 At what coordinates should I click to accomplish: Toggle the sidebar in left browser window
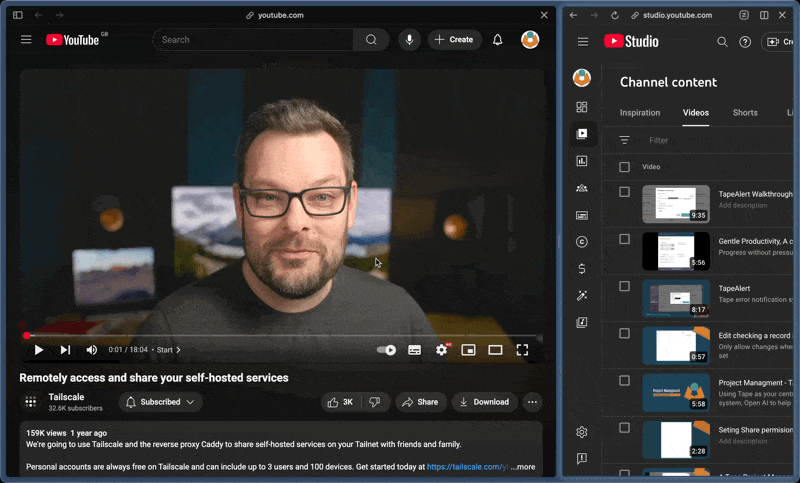tap(18, 15)
